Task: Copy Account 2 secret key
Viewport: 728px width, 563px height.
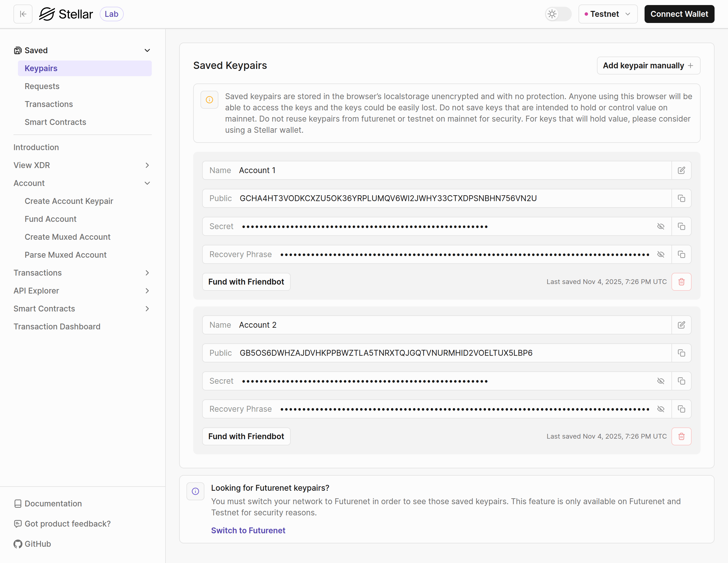Action: [681, 381]
